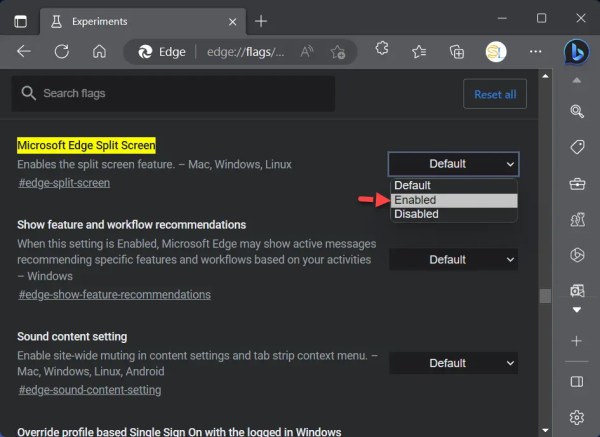
Task: Open the Read aloud icon
Action: coord(307,51)
